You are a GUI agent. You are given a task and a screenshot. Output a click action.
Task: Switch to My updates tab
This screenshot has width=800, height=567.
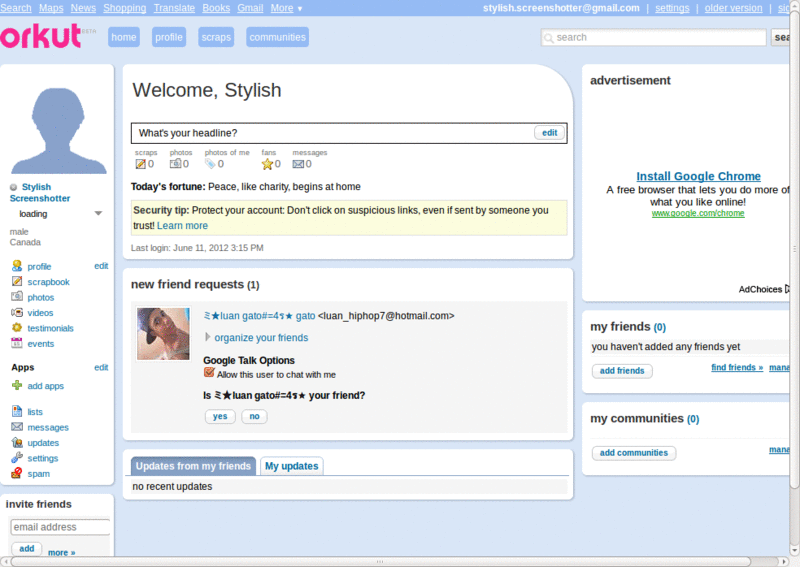(x=292, y=466)
